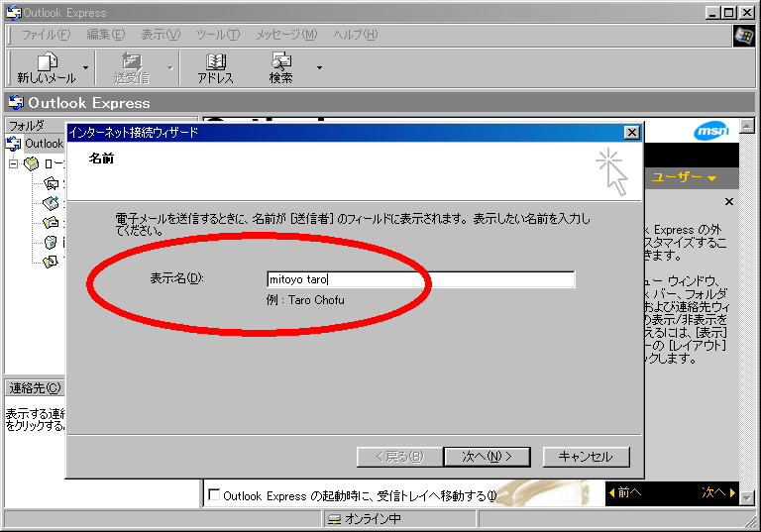Click the Outlook Express title bar icon
This screenshot has width=761, height=532.
tap(14, 13)
